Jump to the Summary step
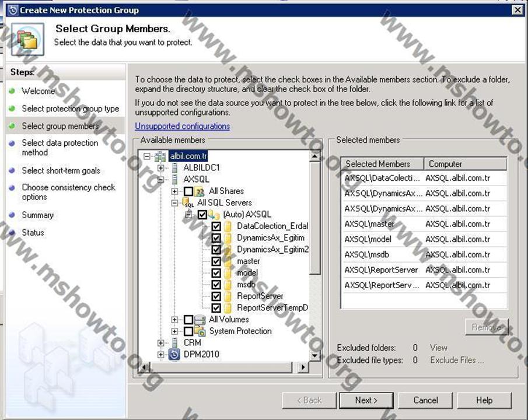 (37, 215)
